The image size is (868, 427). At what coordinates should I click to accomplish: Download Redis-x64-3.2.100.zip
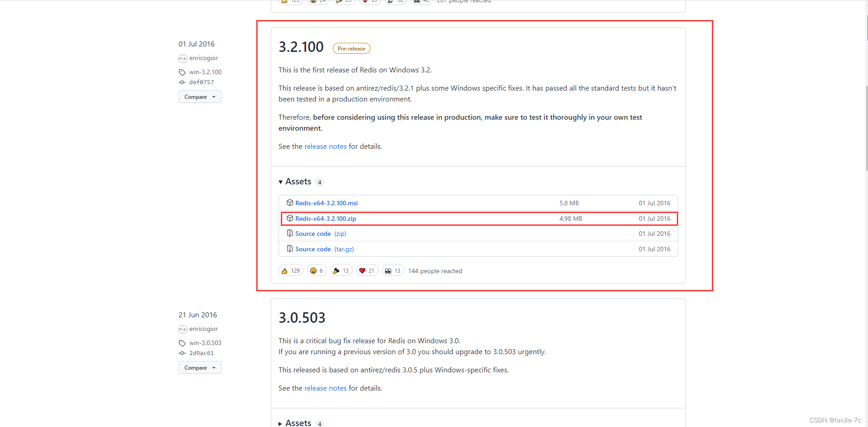[325, 219]
